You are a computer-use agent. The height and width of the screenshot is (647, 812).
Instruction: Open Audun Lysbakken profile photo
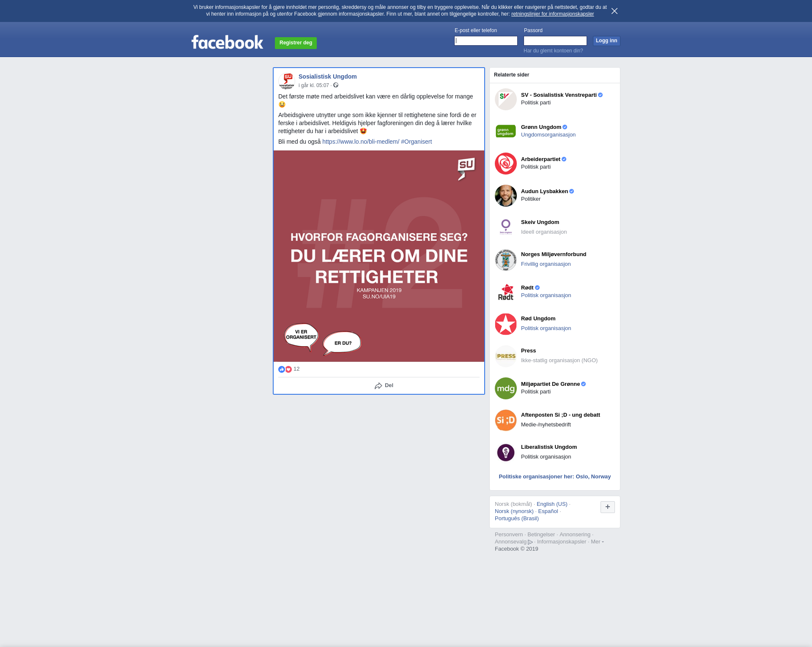click(506, 196)
